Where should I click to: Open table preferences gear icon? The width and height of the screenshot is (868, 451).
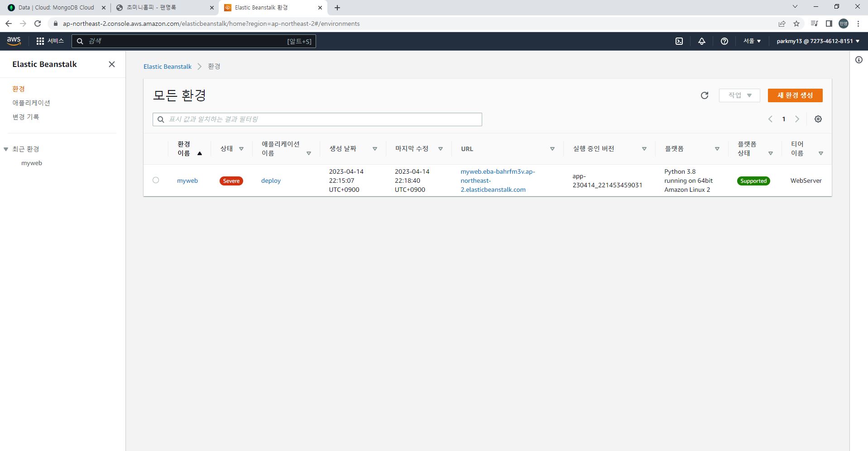coord(818,119)
